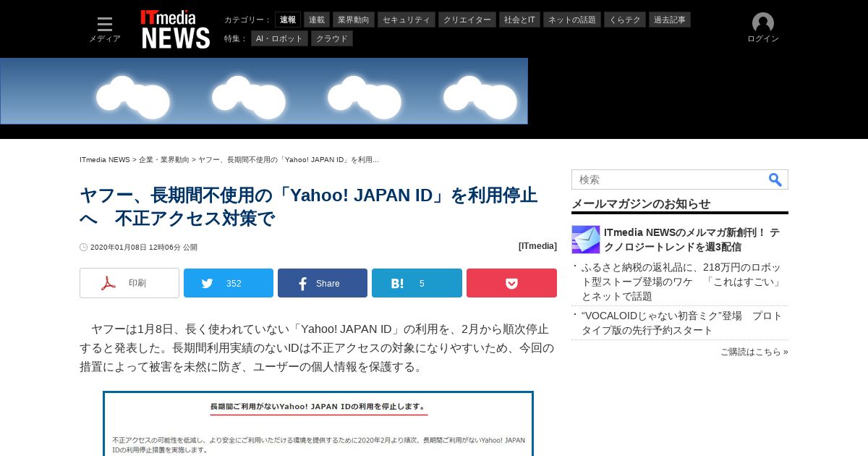Click the ログイン user avatar icon
868x456 pixels.
click(x=763, y=23)
